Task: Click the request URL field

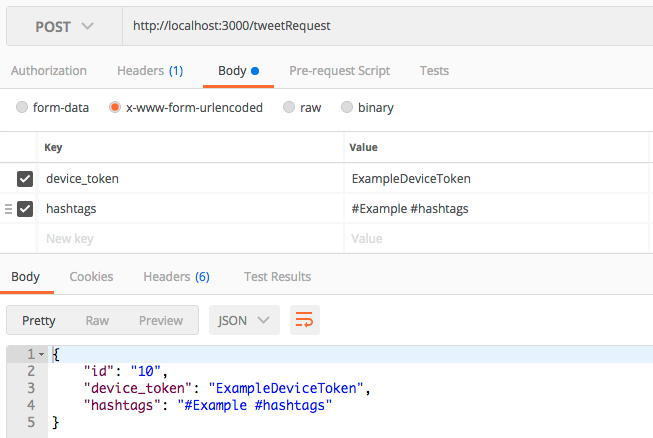Action: point(387,26)
